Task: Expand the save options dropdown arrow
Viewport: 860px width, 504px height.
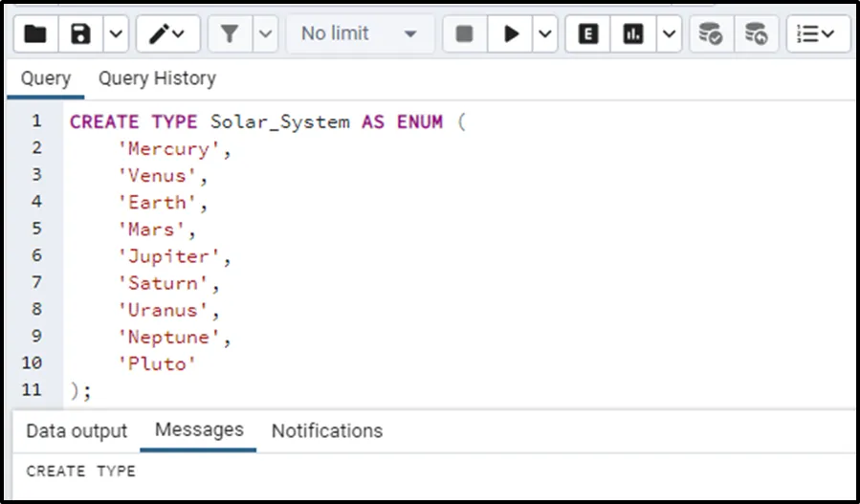Action: click(x=115, y=34)
